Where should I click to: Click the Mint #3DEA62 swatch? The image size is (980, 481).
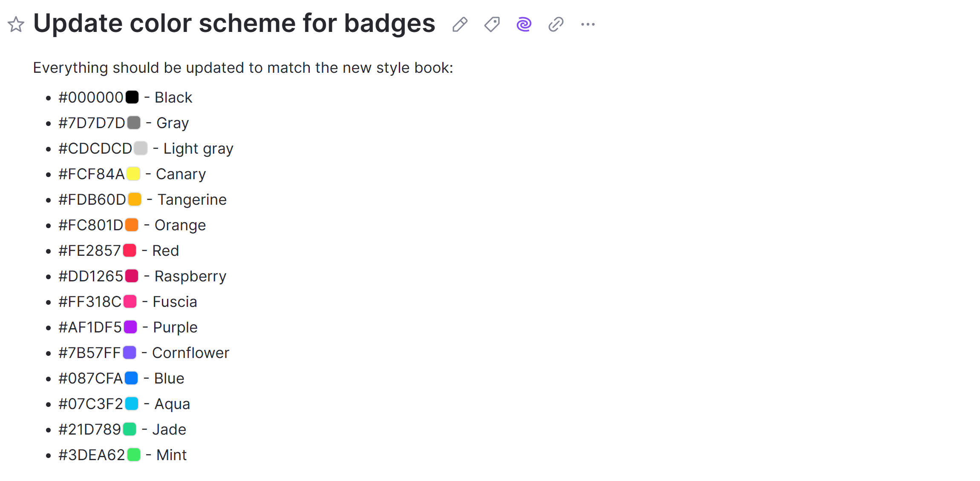pos(134,455)
